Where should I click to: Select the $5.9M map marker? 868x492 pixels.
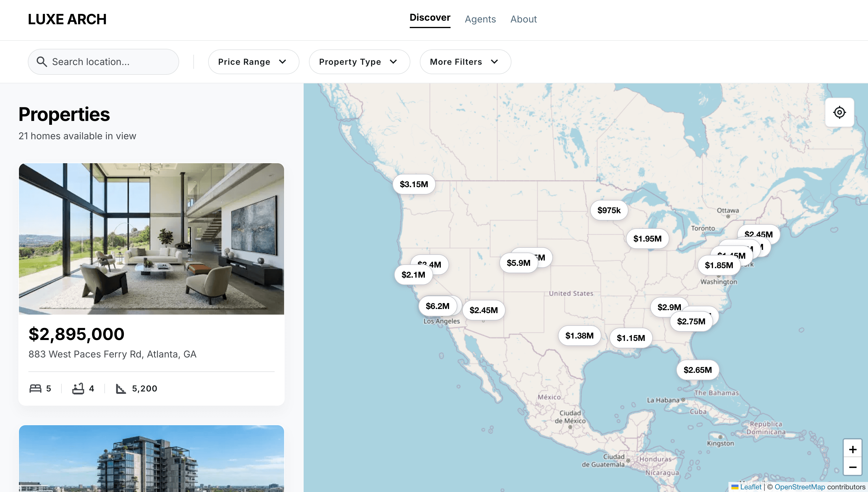[x=519, y=263]
